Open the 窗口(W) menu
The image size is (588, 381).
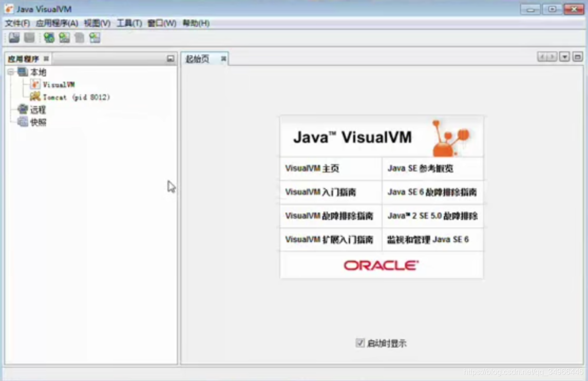pos(162,23)
